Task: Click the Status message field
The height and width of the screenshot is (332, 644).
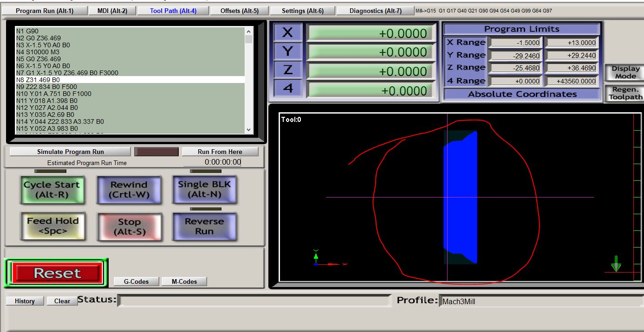Action: coord(254,301)
